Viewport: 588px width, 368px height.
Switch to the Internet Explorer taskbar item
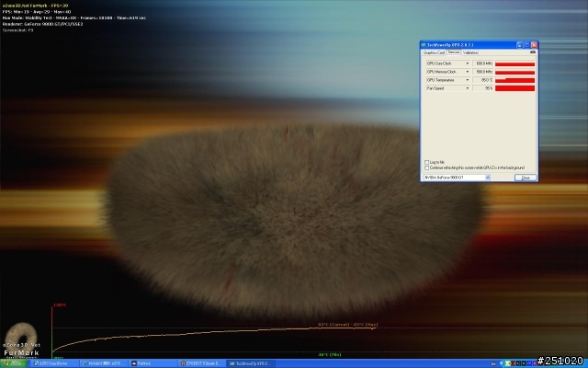(x=104, y=363)
